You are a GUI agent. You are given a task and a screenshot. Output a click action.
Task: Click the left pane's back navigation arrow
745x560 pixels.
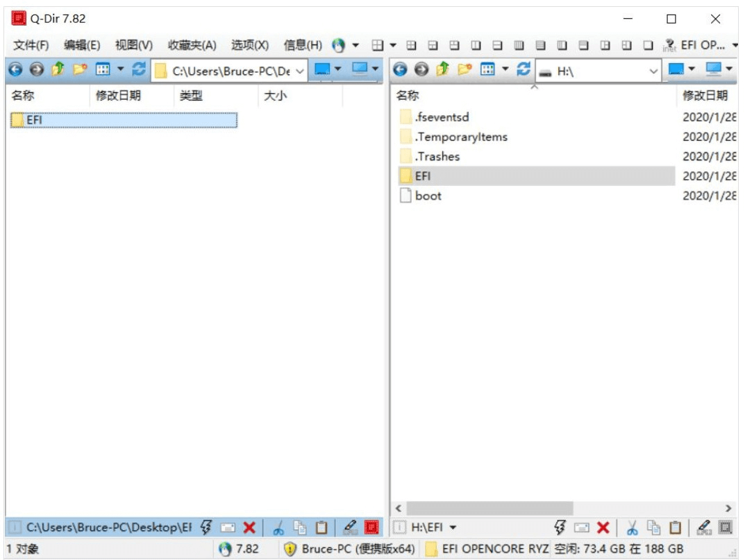tap(15, 69)
